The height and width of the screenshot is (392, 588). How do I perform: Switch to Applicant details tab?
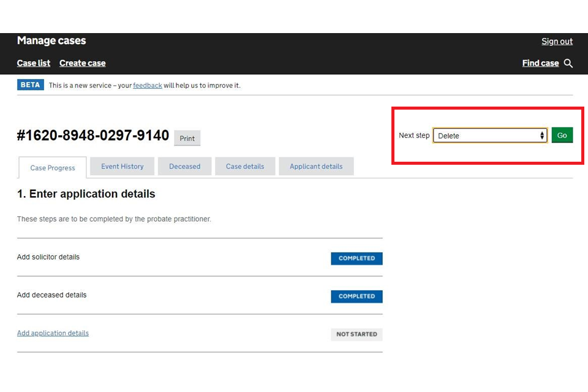coord(316,166)
